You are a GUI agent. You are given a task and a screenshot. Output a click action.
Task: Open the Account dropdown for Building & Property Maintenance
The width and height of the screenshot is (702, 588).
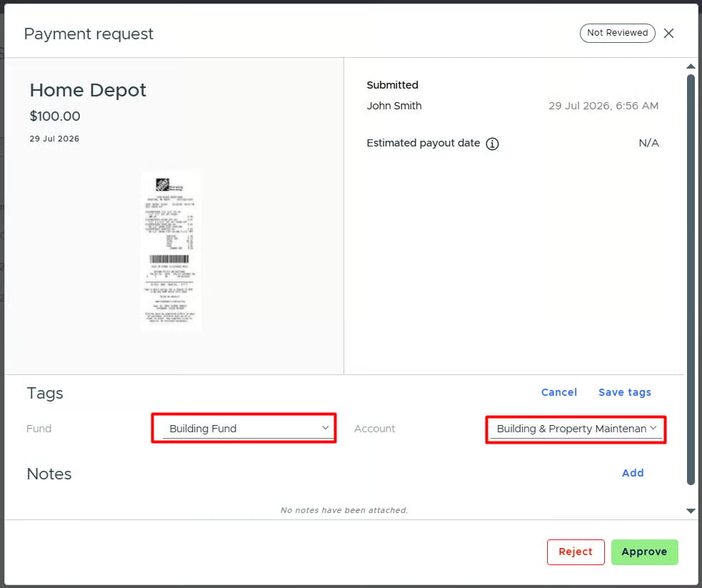coord(576,429)
